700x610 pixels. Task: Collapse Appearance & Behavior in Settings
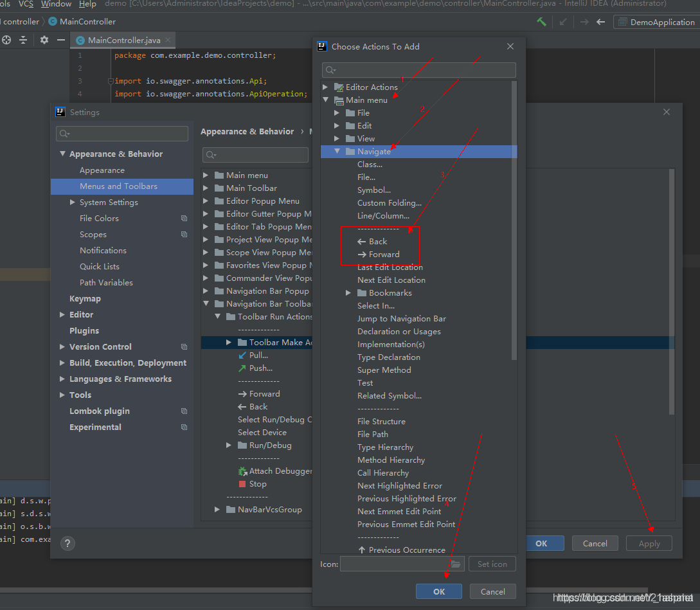(x=62, y=154)
